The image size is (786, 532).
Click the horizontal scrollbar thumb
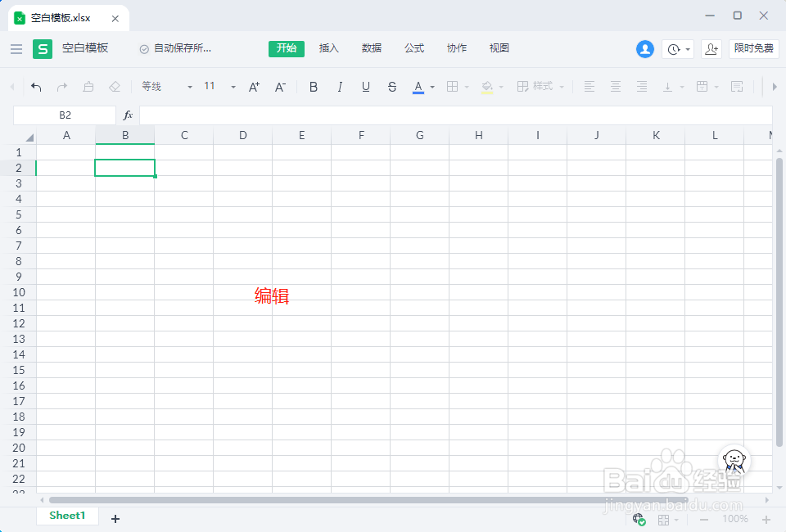[368, 500]
